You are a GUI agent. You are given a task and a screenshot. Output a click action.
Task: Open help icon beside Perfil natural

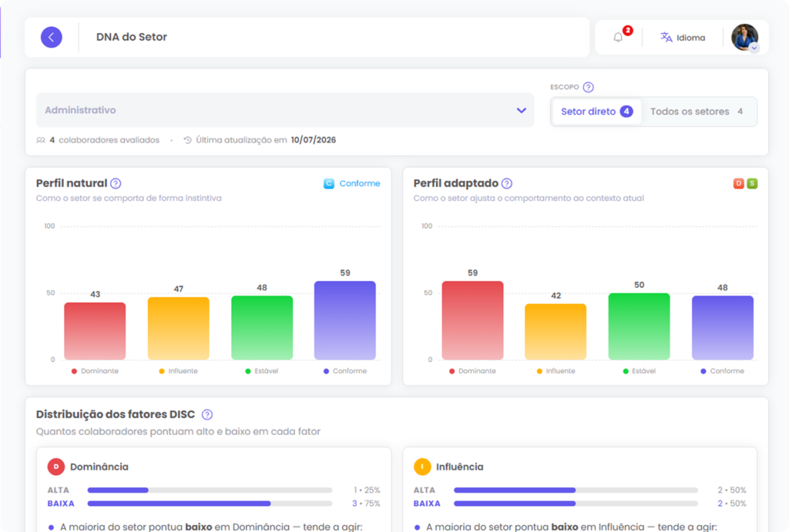[116, 183]
